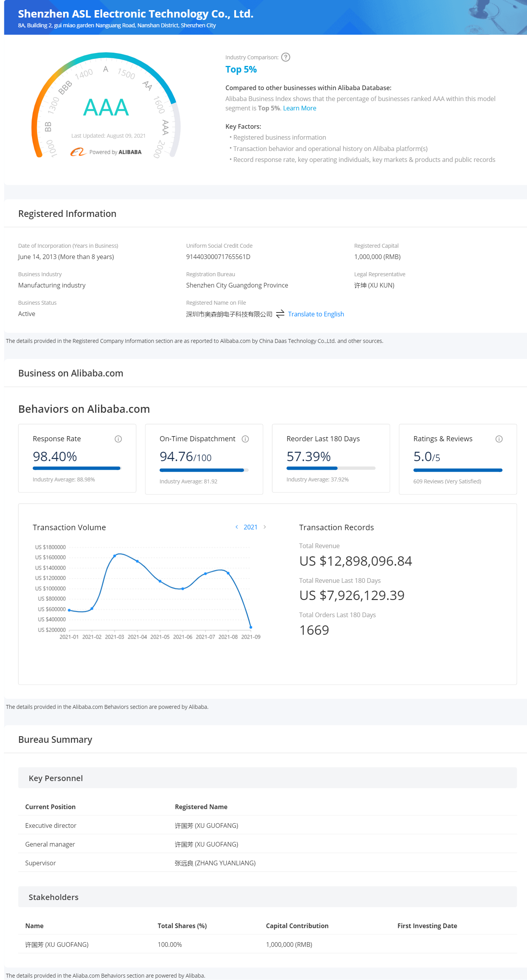Click the Stakeholders section header
This screenshot has width=527, height=980.
click(53, 897)
